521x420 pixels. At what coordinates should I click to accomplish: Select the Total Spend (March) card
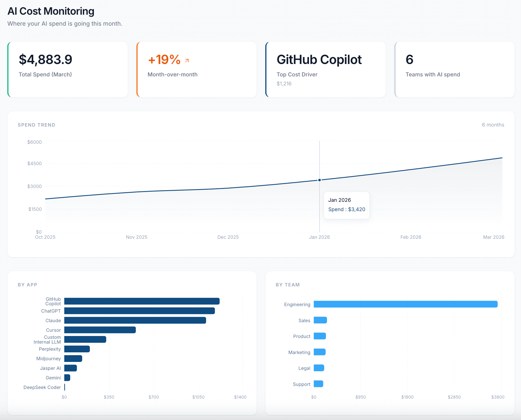[68, 69]
